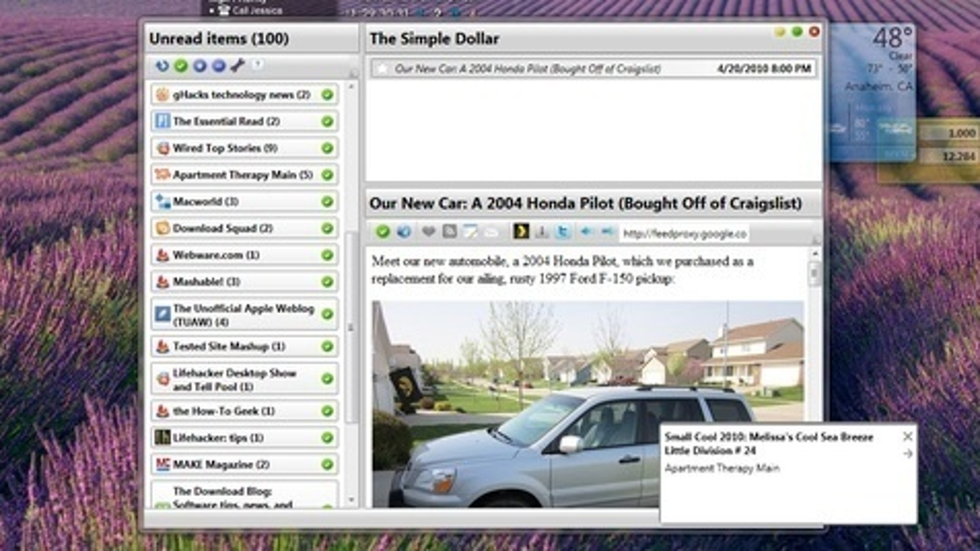This screenshot has width=980, height=551.
Task: Select the Macworld feed
Action: tap(244, 201)
